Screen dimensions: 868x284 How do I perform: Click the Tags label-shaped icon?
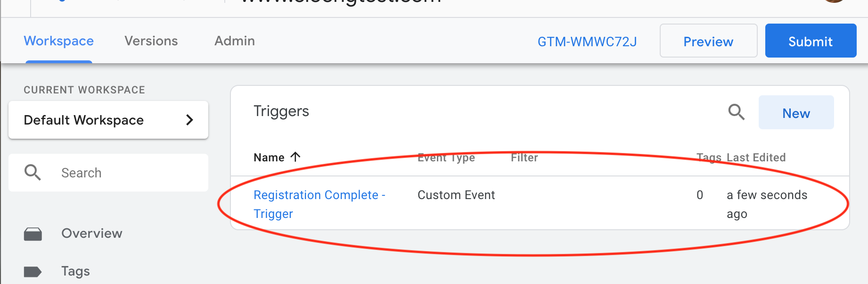point(33,272)
